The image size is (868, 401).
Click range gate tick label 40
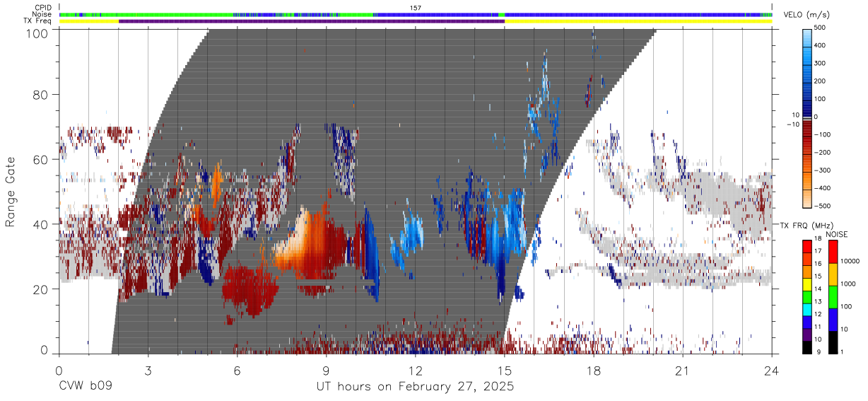41,224
